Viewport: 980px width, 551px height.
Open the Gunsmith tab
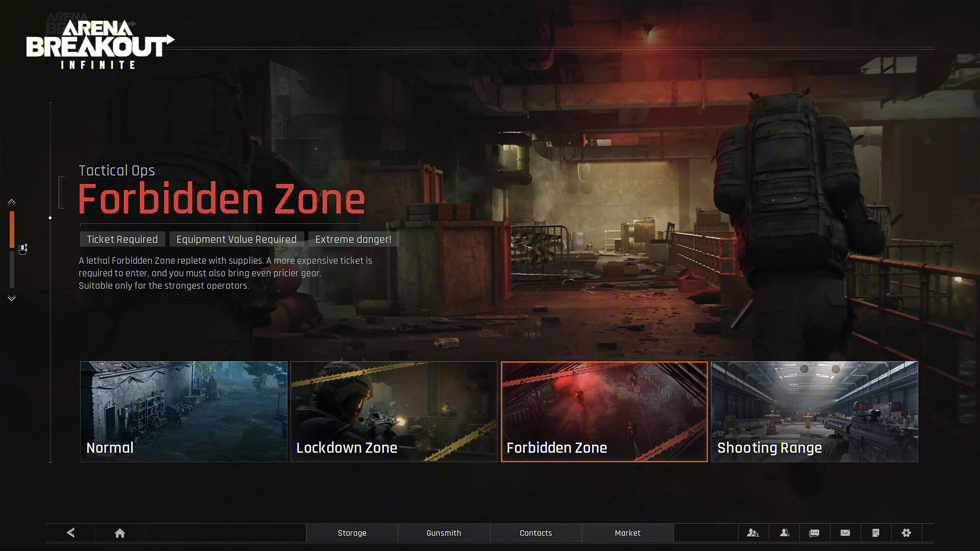point(444,533)
